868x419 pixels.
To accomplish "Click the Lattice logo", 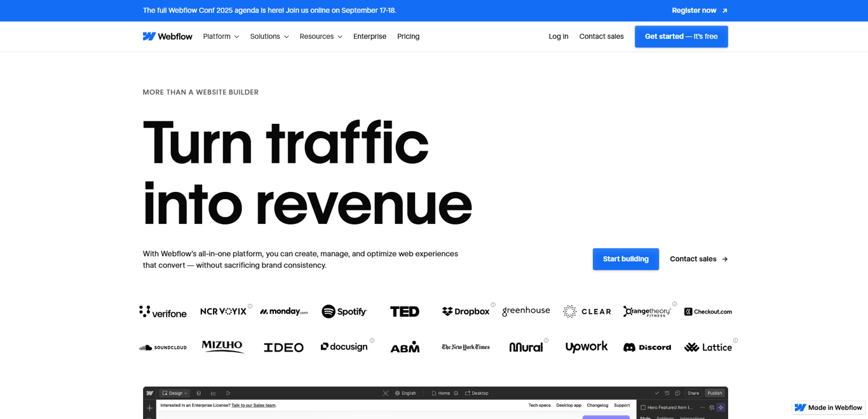I will click(708, 347).
